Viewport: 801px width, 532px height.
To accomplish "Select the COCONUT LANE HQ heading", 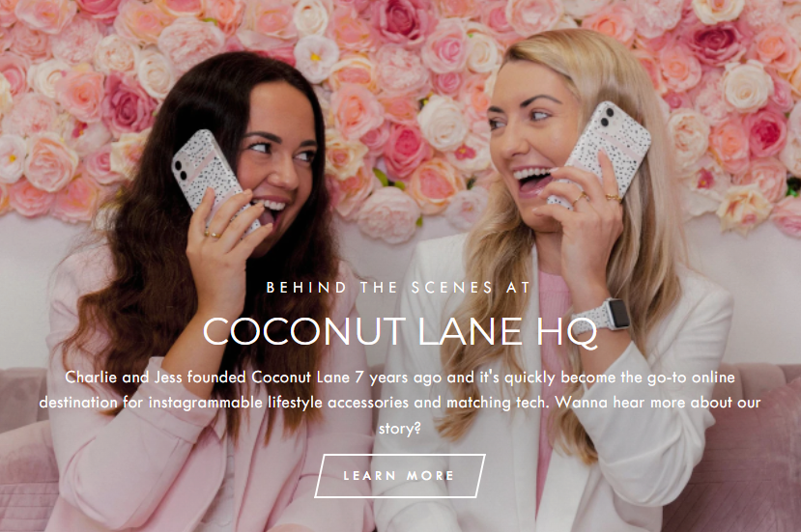I will coord(400,332).
